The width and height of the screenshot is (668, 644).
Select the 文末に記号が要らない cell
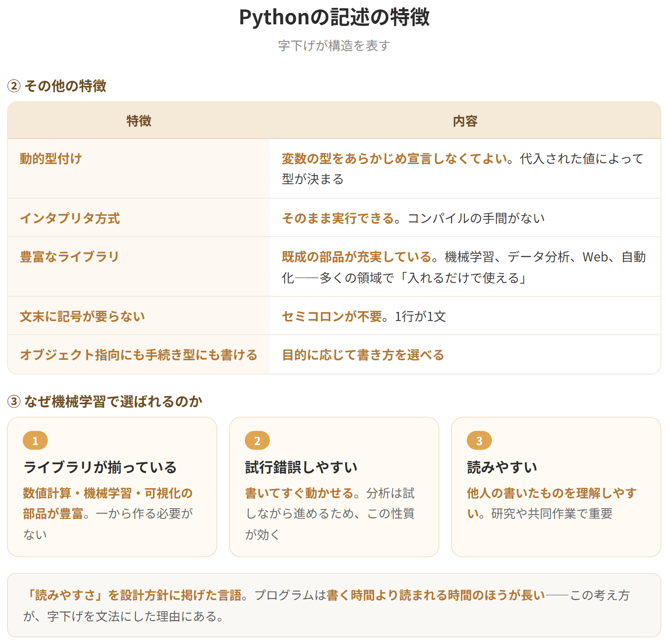click(x=139, y=316)
